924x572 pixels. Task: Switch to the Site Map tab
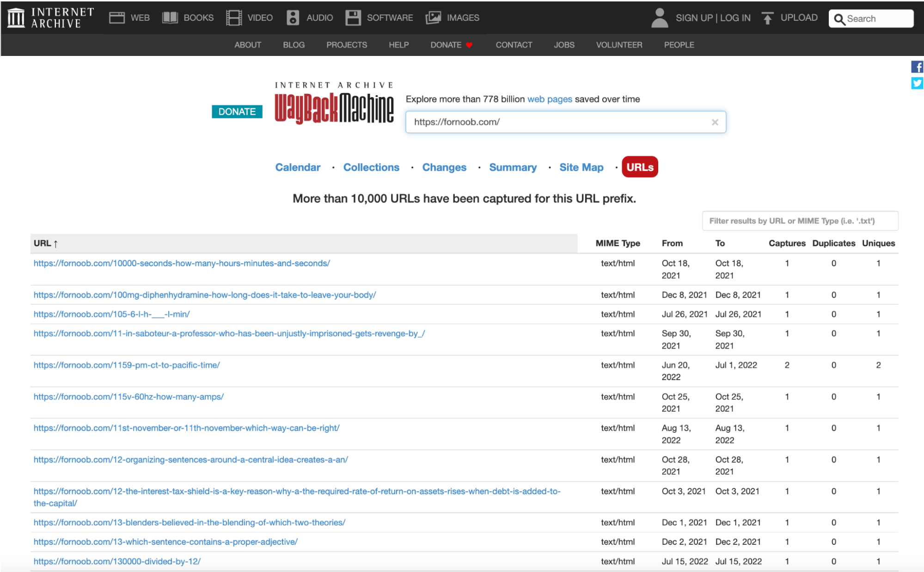pyautogui.click(x=581, y=167)
